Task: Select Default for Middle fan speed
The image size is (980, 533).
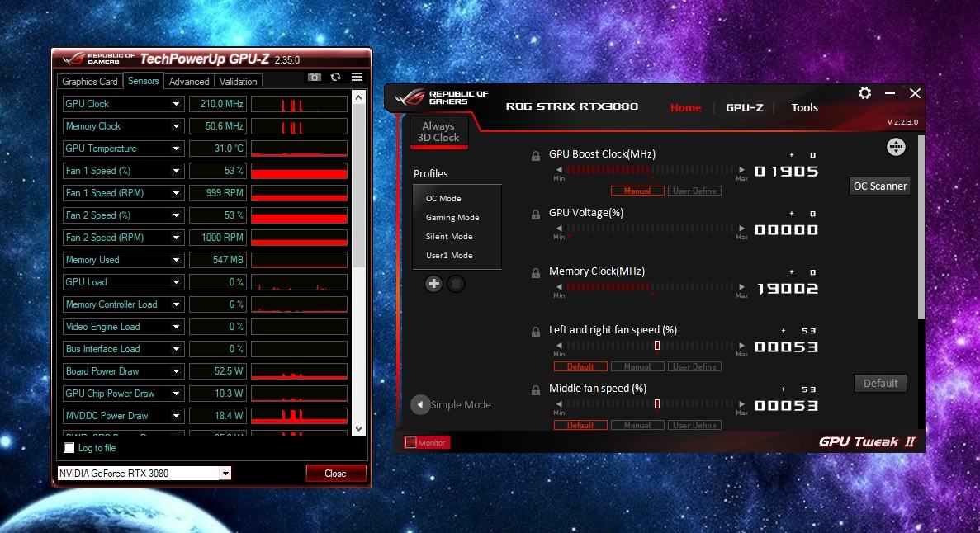Action: click(x=580, y=425)
